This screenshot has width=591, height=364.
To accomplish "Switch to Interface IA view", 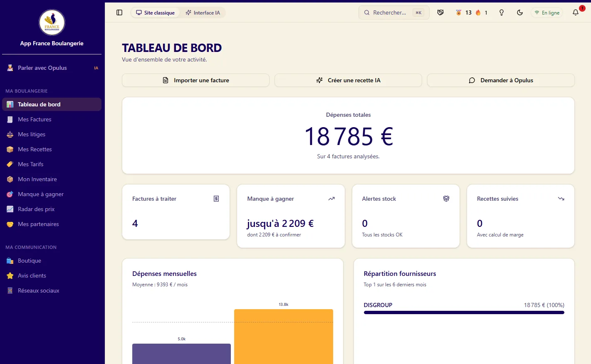I will tap(203, 12).
